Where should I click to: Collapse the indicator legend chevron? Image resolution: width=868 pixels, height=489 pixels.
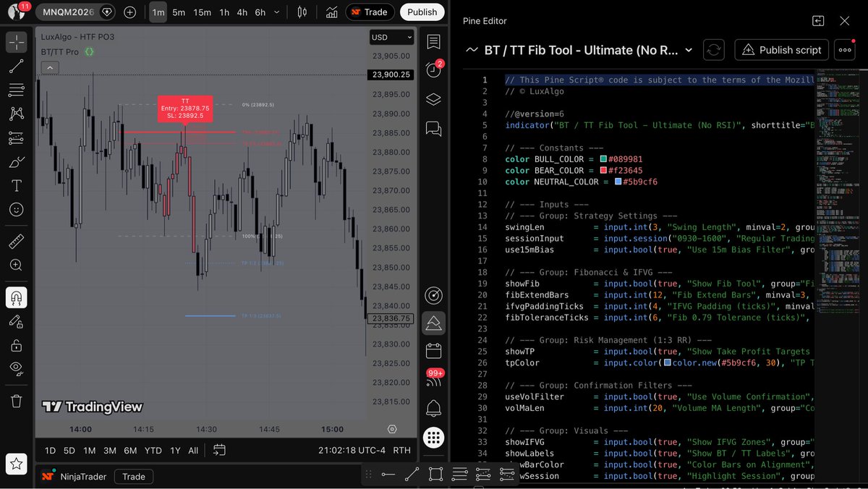pos(49,68)
